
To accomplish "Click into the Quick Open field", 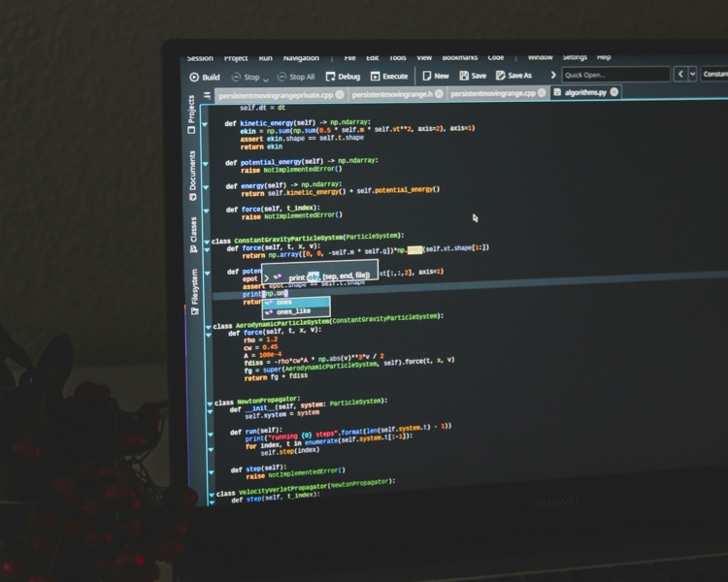I will click(x=615, y=75).
